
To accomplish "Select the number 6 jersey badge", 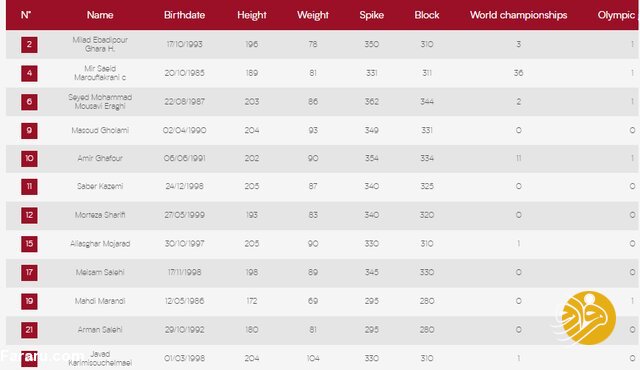I will pos(29,102).
